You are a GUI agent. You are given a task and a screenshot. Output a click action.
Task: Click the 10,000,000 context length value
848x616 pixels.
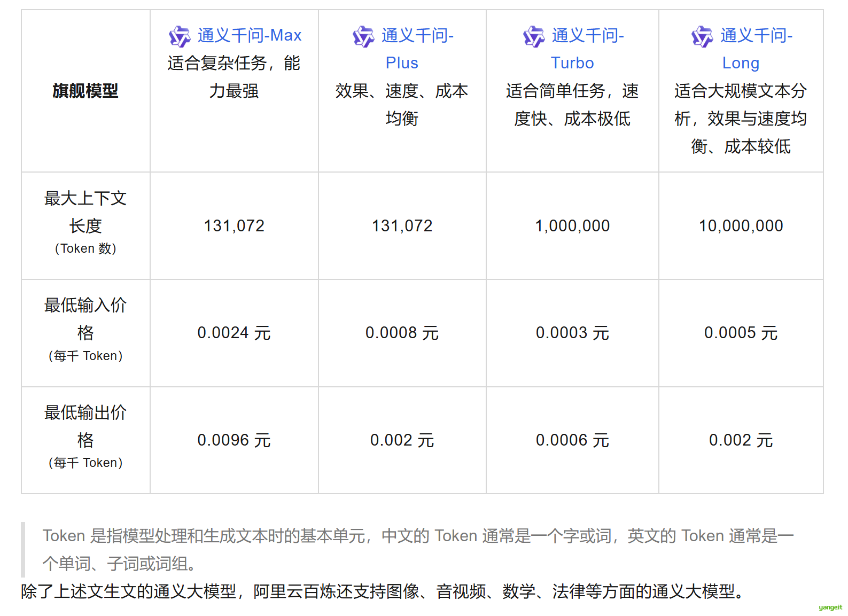click(741, 226)
